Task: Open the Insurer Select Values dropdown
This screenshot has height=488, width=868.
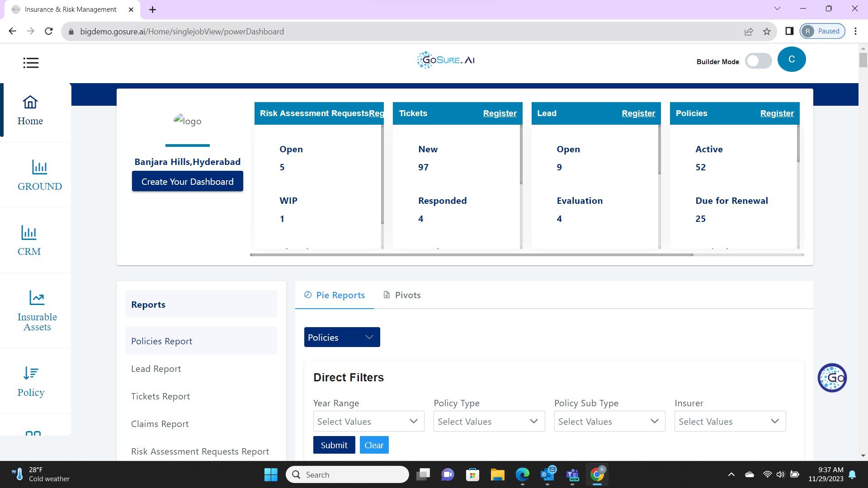Action: pyautogui.click(x=730, y=421)
